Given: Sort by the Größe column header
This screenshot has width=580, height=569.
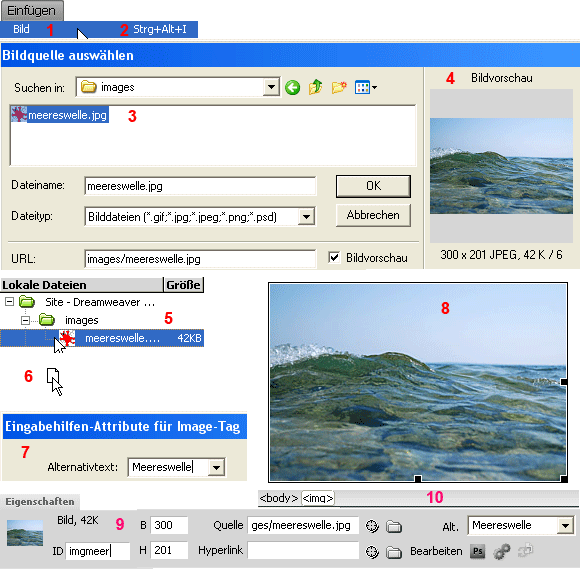Looking at the screenshot, I should tap(183, 285).
